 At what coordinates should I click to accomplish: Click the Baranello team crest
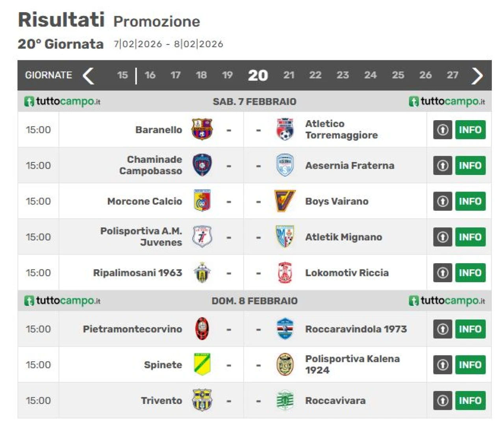[x=202, y=129]
